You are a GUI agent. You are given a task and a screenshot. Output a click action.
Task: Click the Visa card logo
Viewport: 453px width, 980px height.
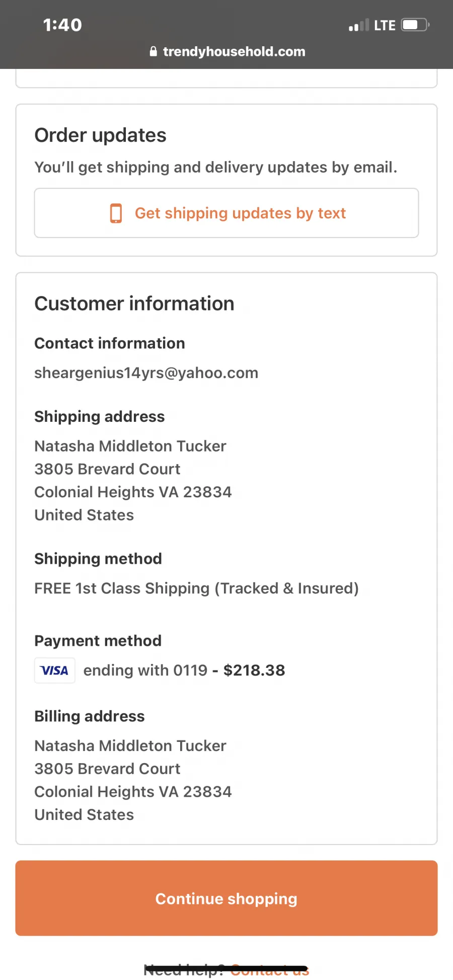55,670
